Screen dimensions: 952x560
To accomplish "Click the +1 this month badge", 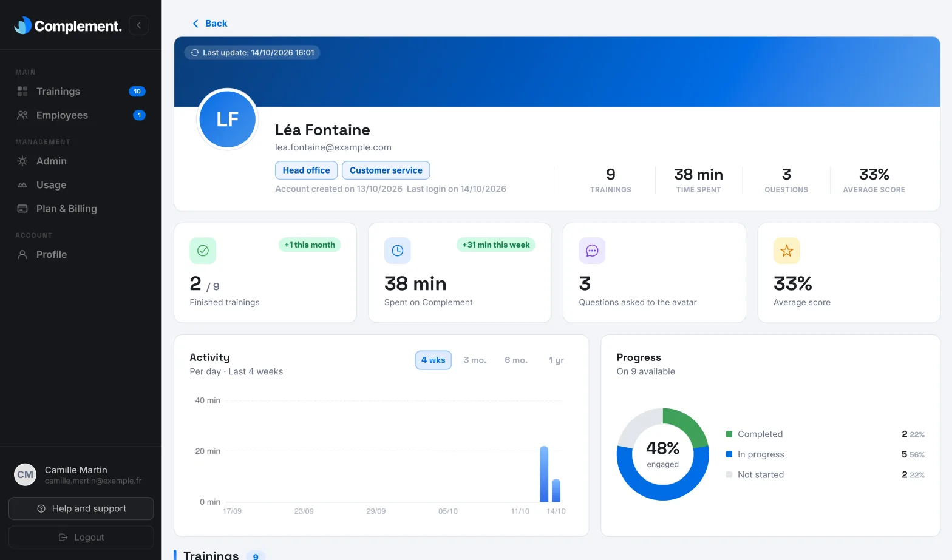I will (x=310, y=245).
